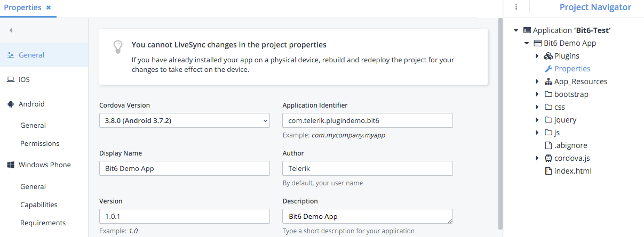
Task: Expand the App_Resources node
Action: point(537,81)
